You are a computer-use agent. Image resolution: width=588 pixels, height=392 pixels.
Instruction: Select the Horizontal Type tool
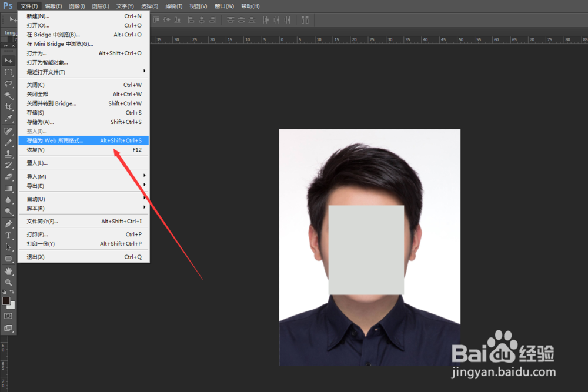point(8,235)
